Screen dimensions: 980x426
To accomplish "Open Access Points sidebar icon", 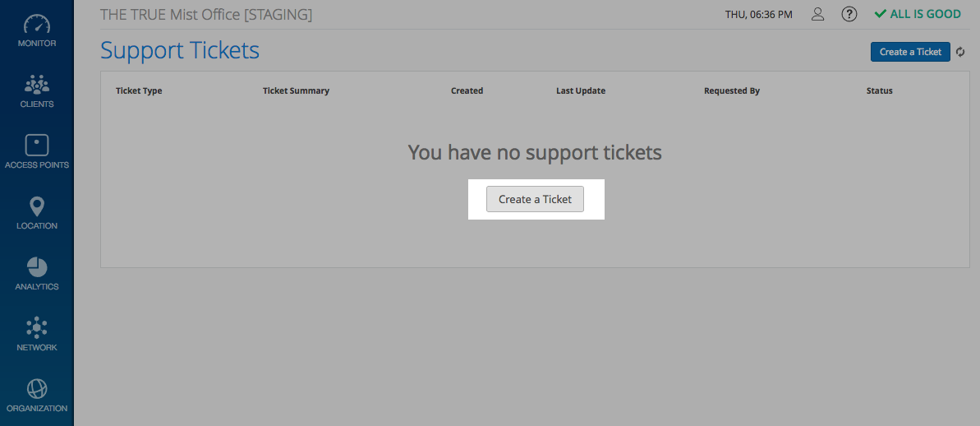I will pyautogui.click(x=37, y=146).
